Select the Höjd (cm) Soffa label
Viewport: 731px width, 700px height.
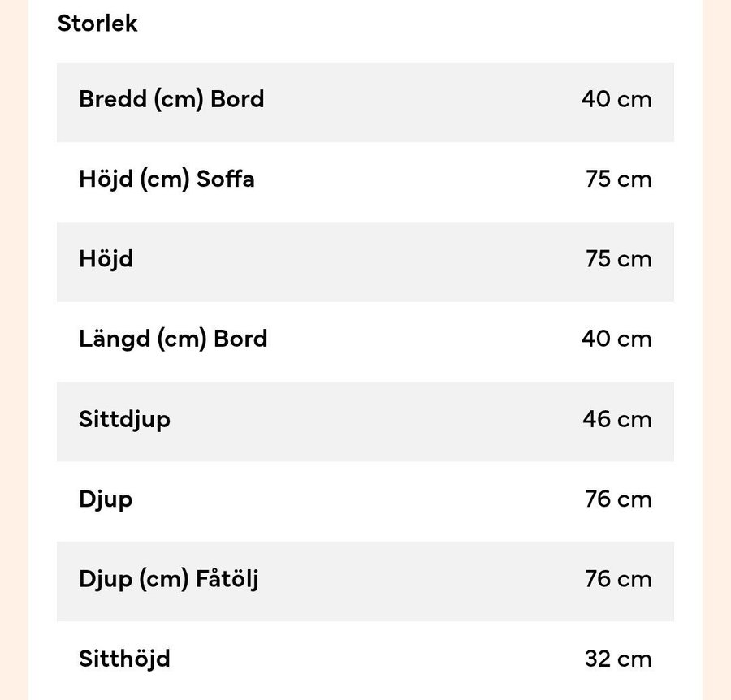[167, 179]
